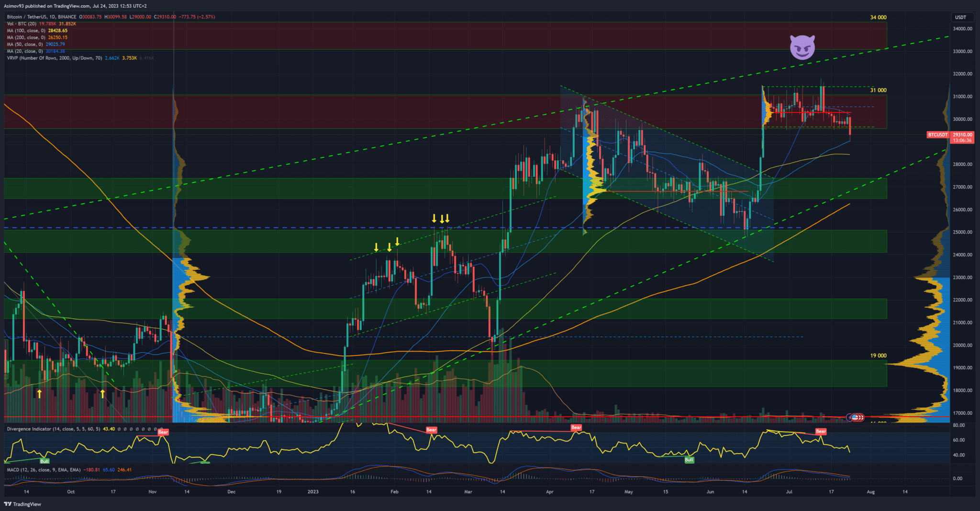The image size is (980, 511).
Task: Click the 0.00 level on MACD scale
Action: tap(957, 478)
